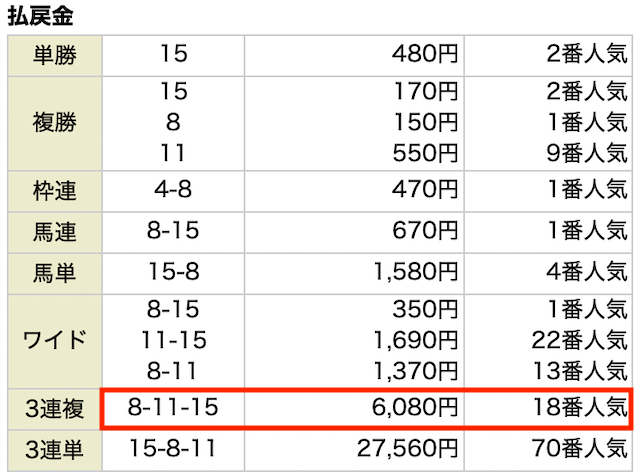The width and height of the screenshot is (640, 472).
Task: Click the 枠連 label cell
Action: tap(55, 191)
